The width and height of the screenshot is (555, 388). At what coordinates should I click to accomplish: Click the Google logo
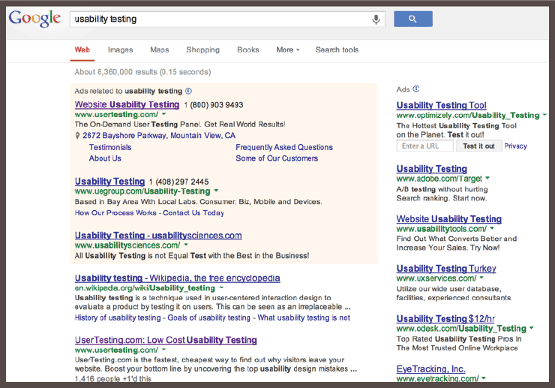point(35,18)
